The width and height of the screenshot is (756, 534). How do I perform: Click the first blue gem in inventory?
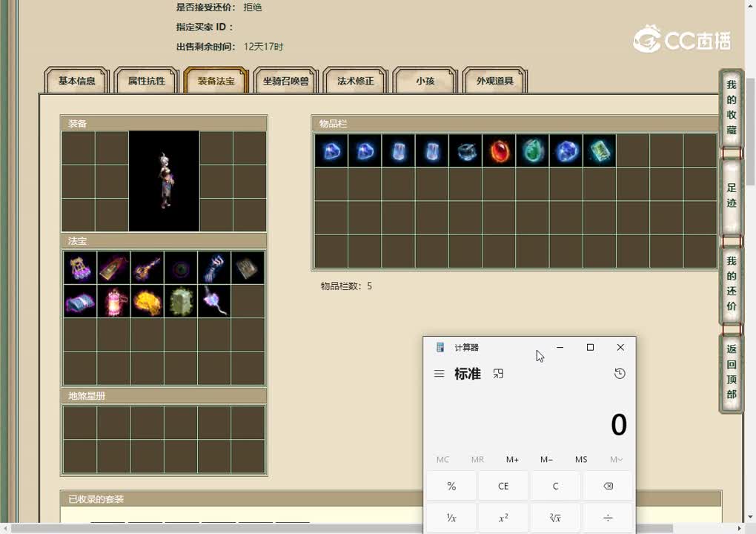tap(331, 151)
